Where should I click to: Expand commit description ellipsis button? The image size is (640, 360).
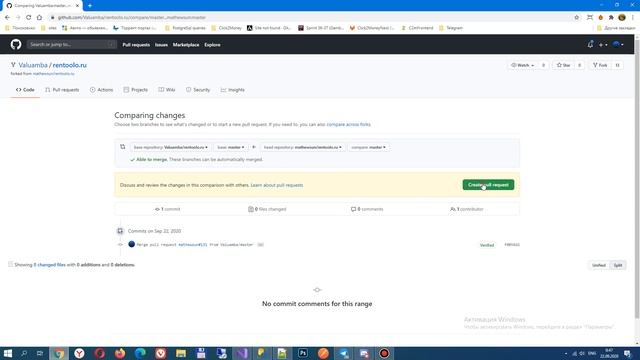260,245
